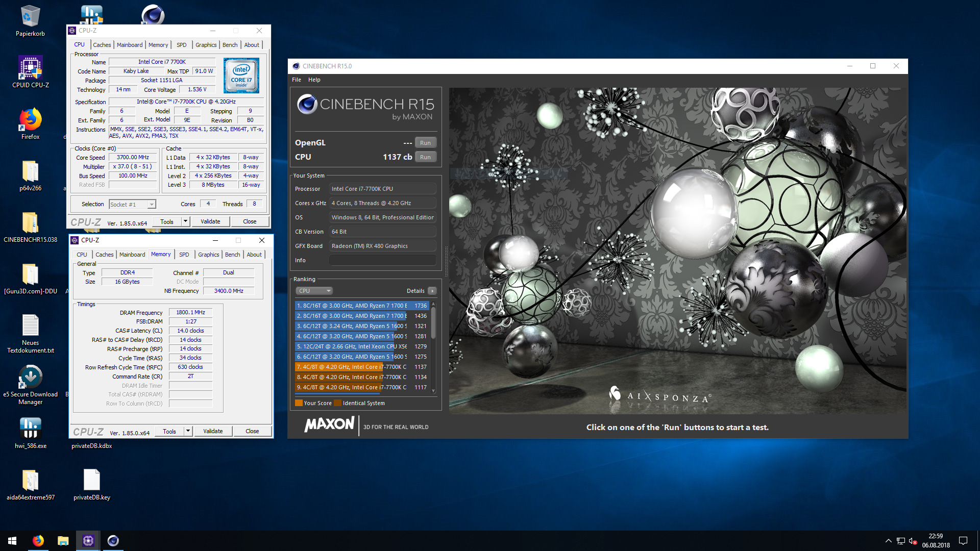Open the CINEBENCHR15.038 desktop folder
This screenshot has width=980, height=551.
(x=30, y=227)
